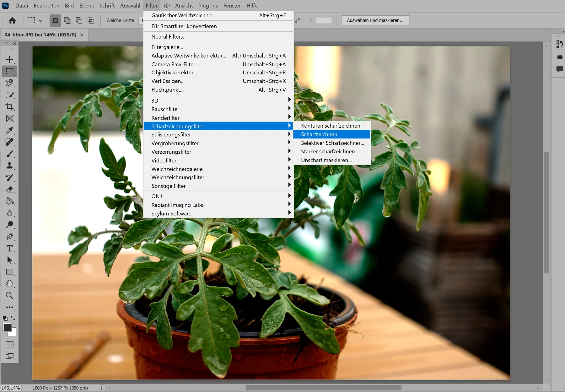
Task: Swap foreground and background colors
Action: pos(13,318)
